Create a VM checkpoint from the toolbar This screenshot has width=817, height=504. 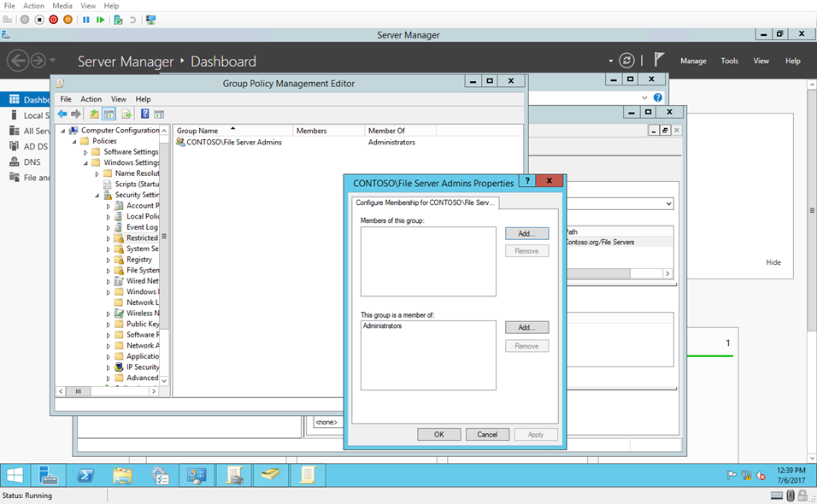(x=118, y=20)
